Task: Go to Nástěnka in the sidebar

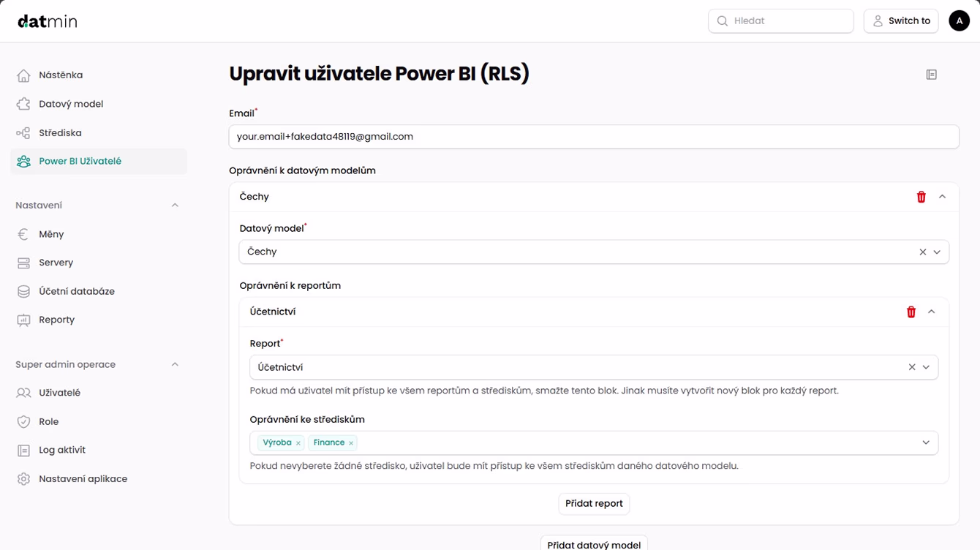Action: tap(61, 75)
